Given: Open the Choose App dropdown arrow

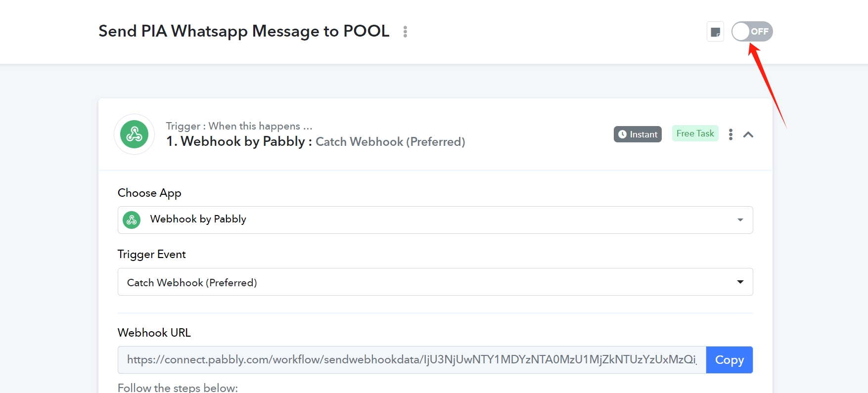Looking at the screenshot, I should (740, 220).
